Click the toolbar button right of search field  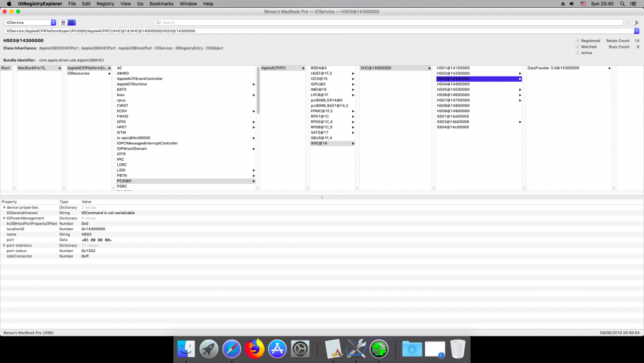(x=636, y=23)
